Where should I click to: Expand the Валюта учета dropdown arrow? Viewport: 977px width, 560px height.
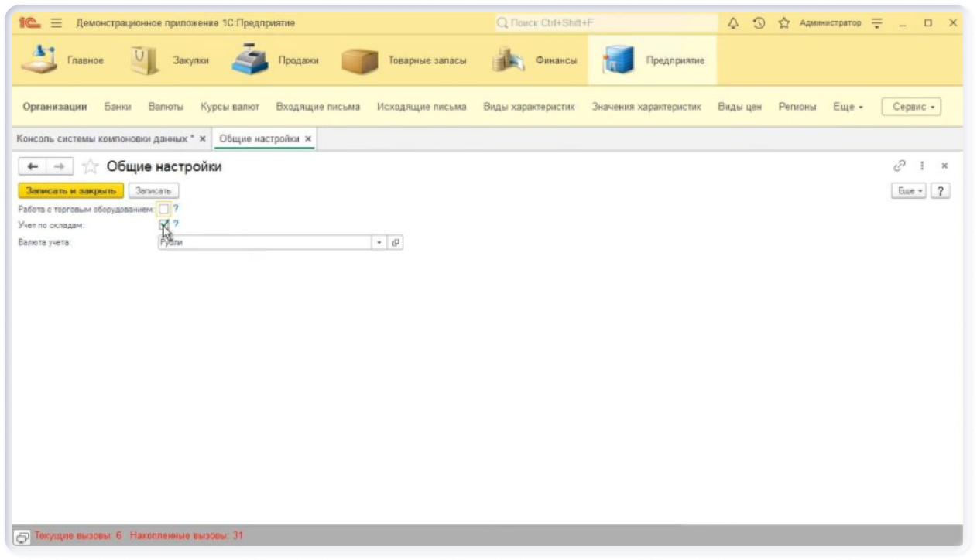379,242
